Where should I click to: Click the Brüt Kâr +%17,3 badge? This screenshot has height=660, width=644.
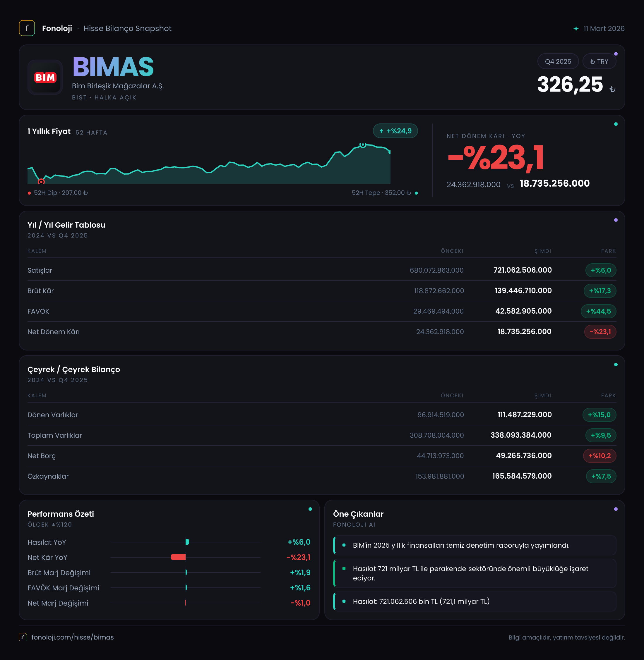click(x=600, y=291)
